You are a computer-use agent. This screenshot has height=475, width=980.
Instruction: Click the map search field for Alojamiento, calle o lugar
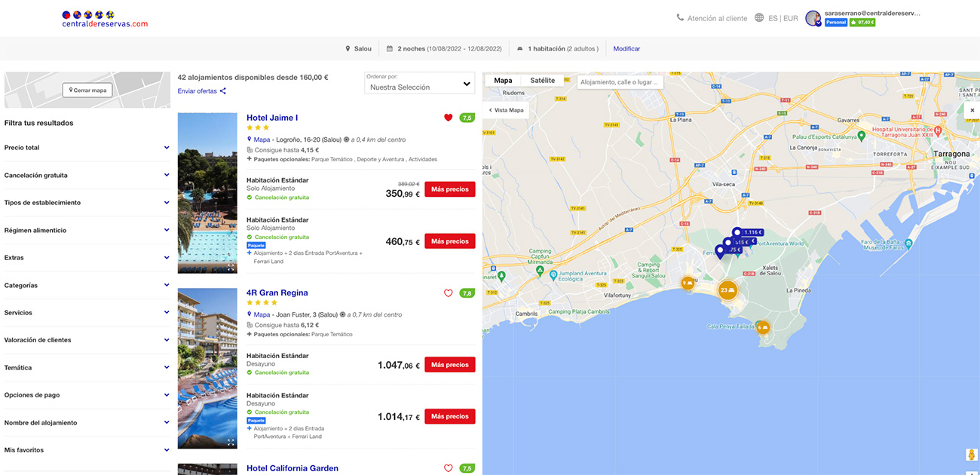(x=620, y=81)
